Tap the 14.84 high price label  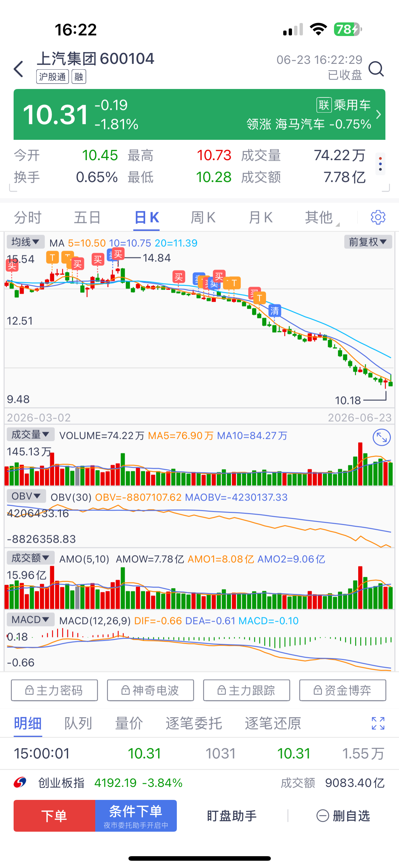pos(157,258)
